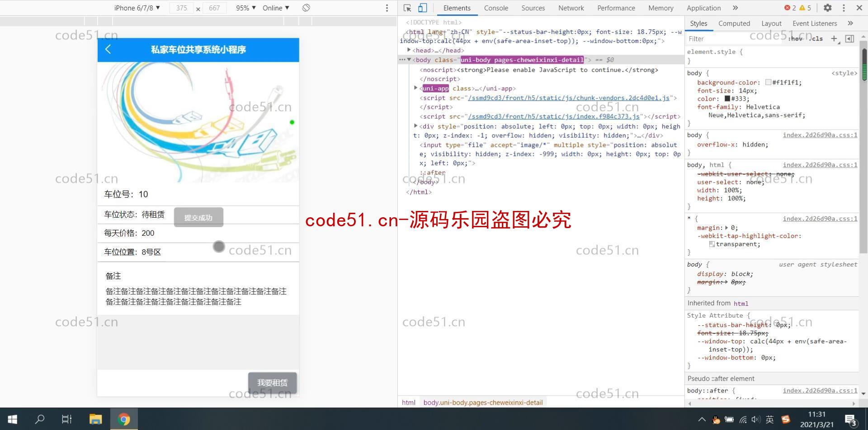Click the viewport width field 375
This screenshot has height=430, width=868.
point(181,8)
